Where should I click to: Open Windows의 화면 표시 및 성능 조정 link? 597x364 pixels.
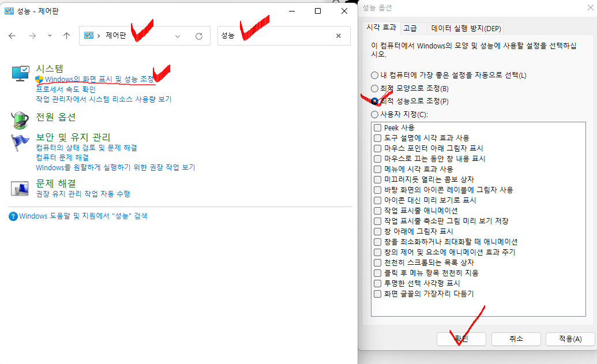99,79
